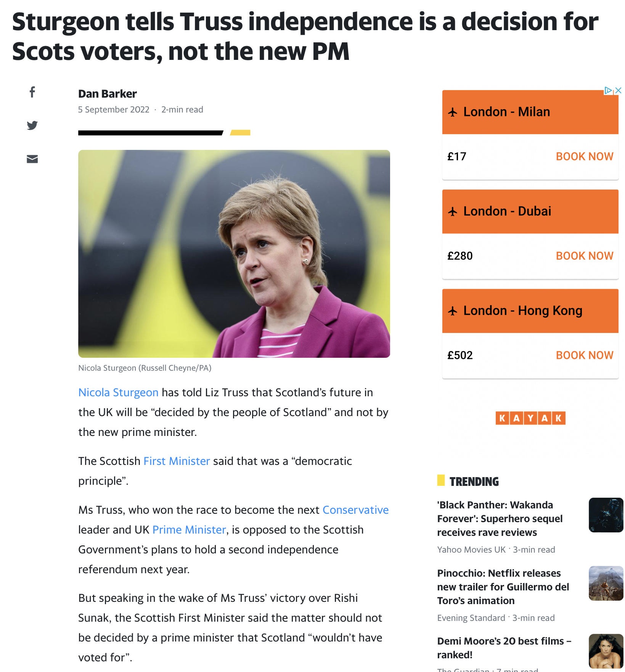The image size is (625, 672).
Task: Open Black Panther Wakanda Forever trending story
Action: (500, 519)
